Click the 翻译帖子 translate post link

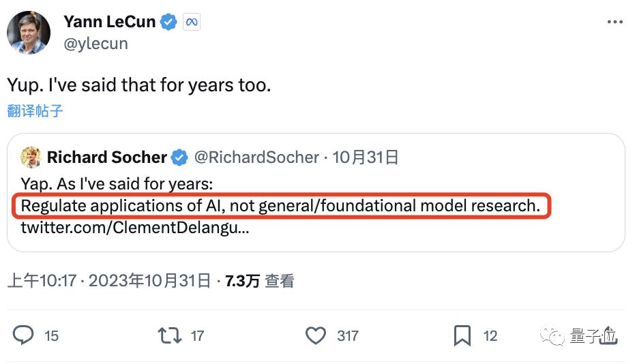click(x=35, y=110)
